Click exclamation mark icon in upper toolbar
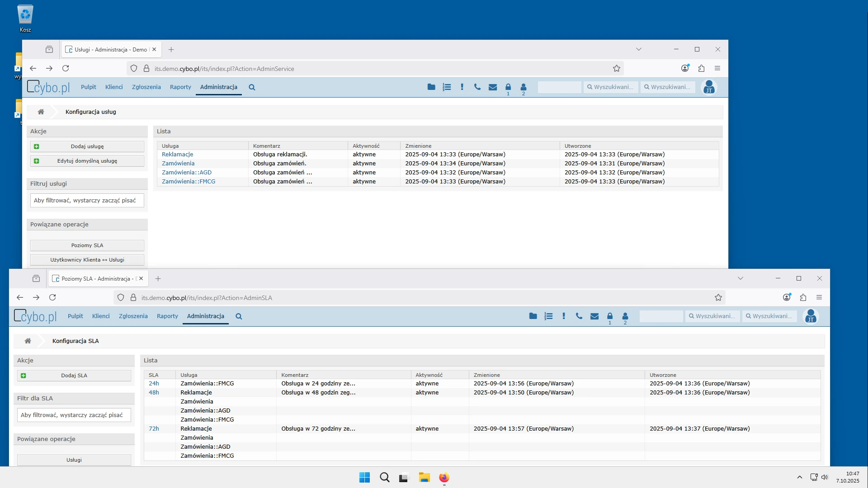 pos(462,87)
